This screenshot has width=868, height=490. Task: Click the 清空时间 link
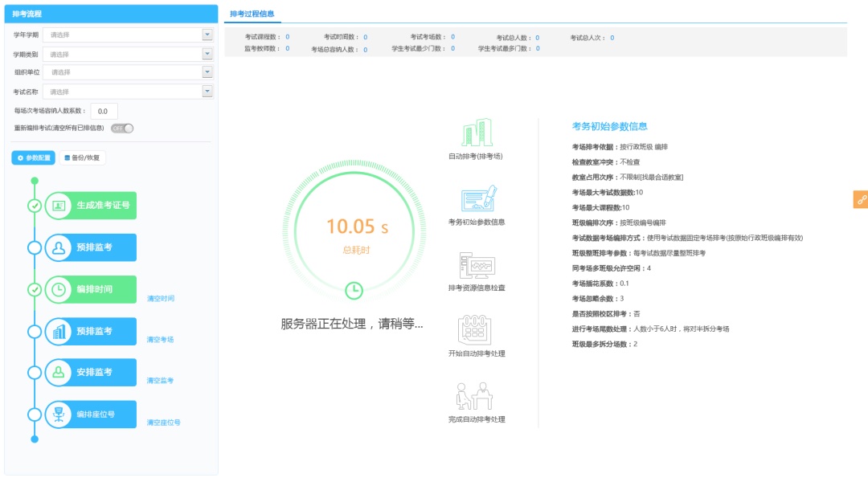click(160, 299)
